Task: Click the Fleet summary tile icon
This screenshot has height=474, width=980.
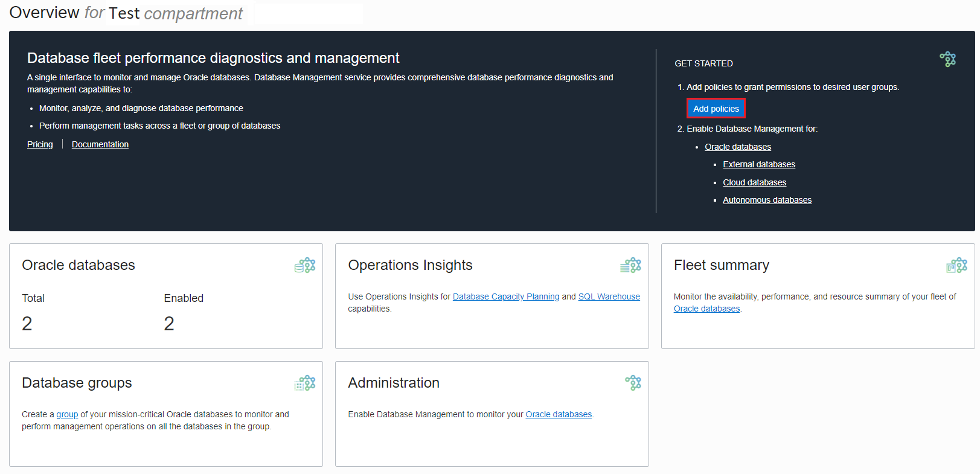Action: (956, 265)
